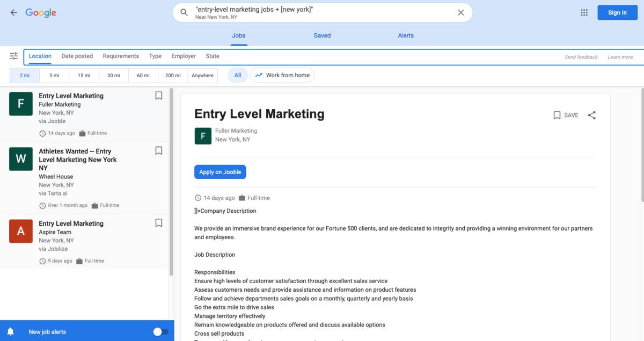
Task: Click the trending icon on Work from home
Action: 259,75
